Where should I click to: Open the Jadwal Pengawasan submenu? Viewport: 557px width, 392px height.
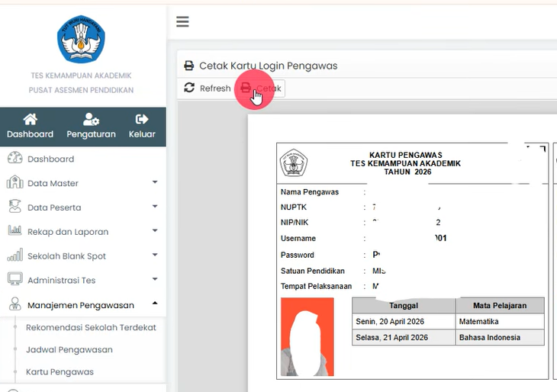pos(69,350)
